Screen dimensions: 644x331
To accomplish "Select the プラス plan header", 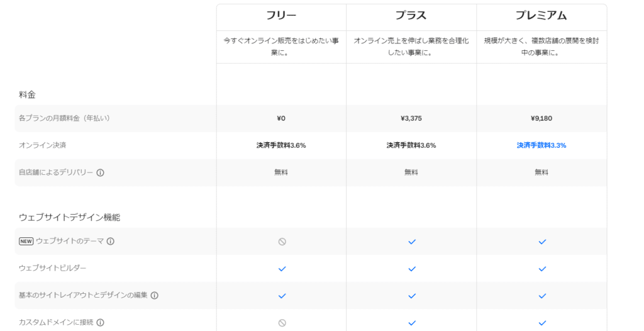I will pyautogui.click(x=411, y=15).
